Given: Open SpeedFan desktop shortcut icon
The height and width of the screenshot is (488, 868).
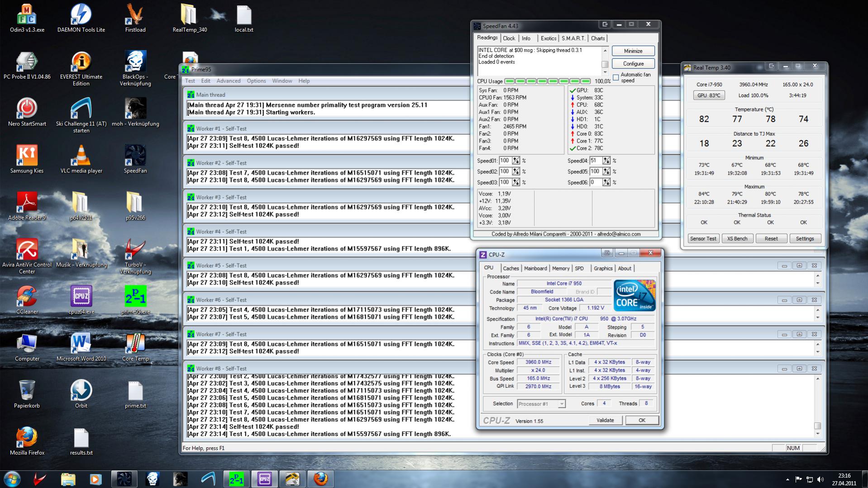Looking at the screenshot, I should (x=135, y=159).
